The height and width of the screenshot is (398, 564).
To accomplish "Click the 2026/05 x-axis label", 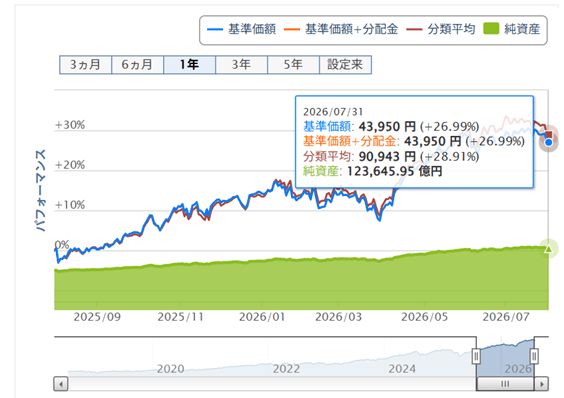I will [424, 317].
